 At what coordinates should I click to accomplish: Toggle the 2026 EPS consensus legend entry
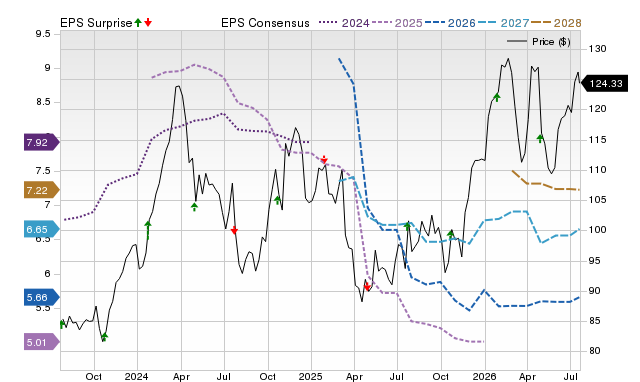pyautogui.click(x=450, y=23)
